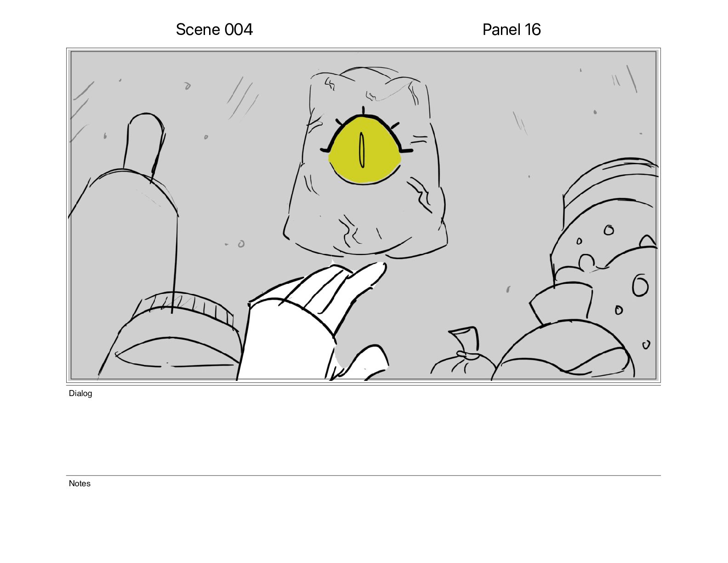Select the Notes label

(80, 483)
